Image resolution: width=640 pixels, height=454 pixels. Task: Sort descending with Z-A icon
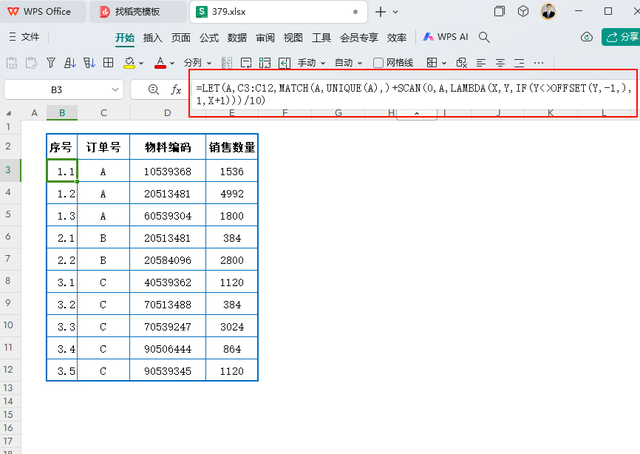pyautogui.click(x=89, y=63)
